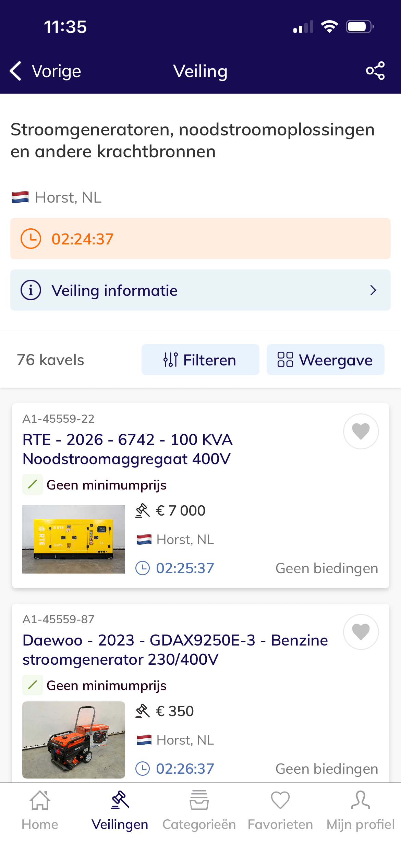Viewport: 401px width, 868px height.
Task: Expand Veiling informatie chevron arrow
Action: pyautogui.click(x=373, y=290)
